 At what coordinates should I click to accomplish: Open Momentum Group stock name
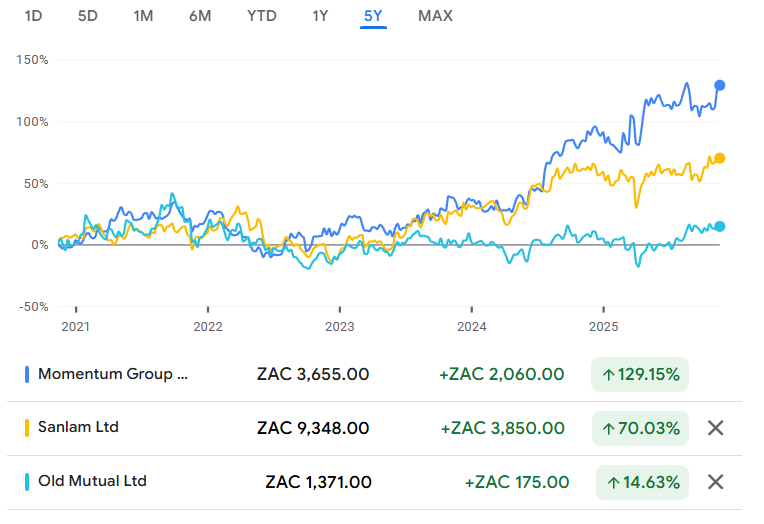112,374
